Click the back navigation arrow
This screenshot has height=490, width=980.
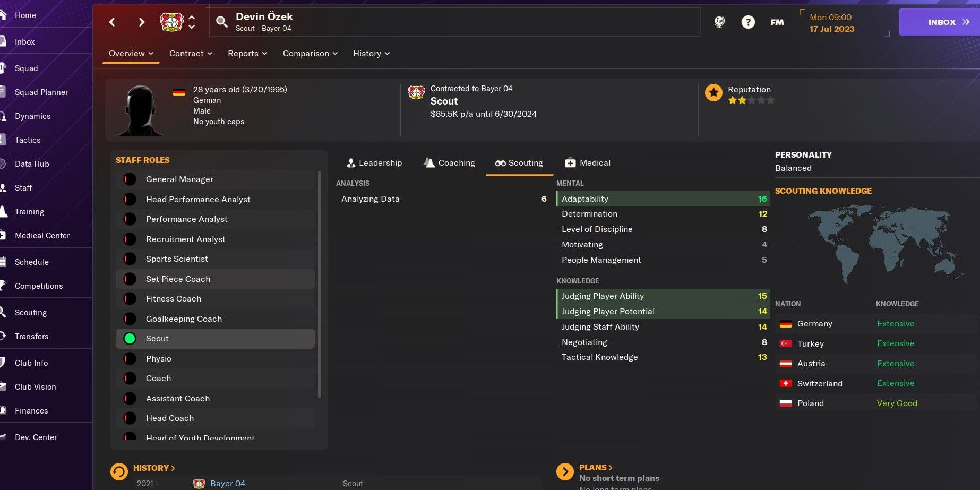point(112,22)
